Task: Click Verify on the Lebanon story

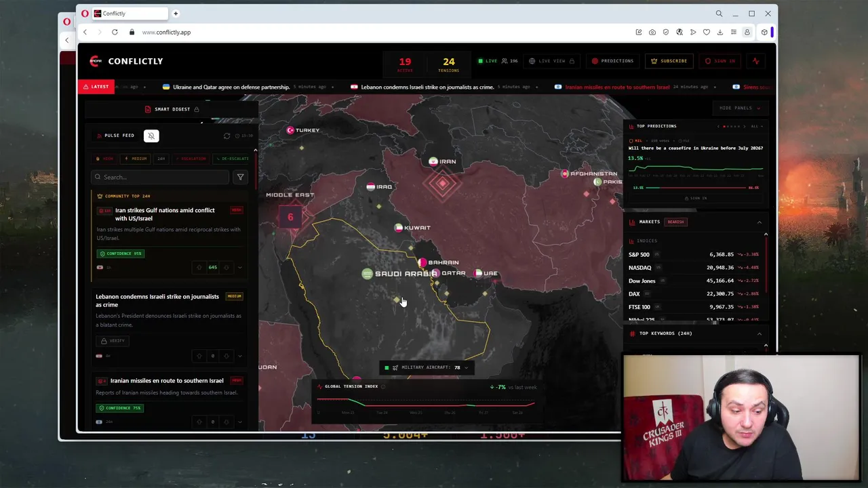Action: pyautogui.click(x=113, y=341)
